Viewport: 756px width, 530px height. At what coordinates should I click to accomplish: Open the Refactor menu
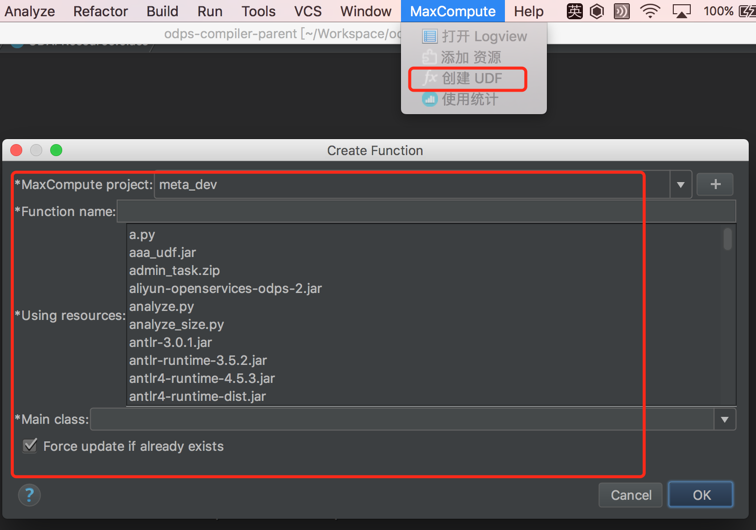(100, 11)
